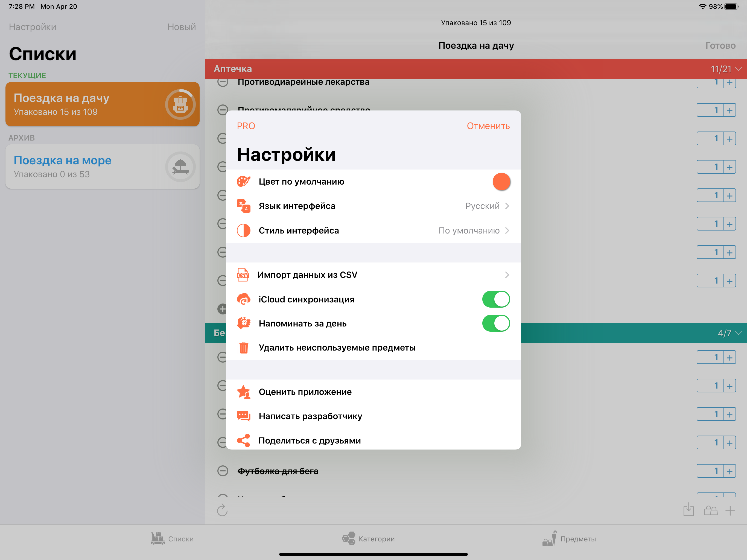The image size is (747, 560).
Task: Open Язык интерфейса language selection
Action: coord(373,206)
